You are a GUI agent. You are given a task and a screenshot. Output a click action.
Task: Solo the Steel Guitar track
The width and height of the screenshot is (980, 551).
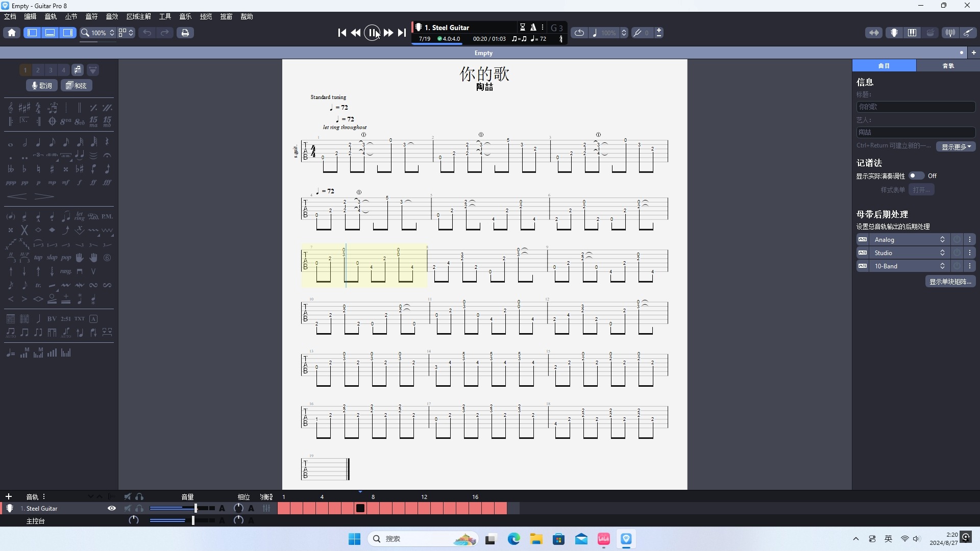[139, 508]
